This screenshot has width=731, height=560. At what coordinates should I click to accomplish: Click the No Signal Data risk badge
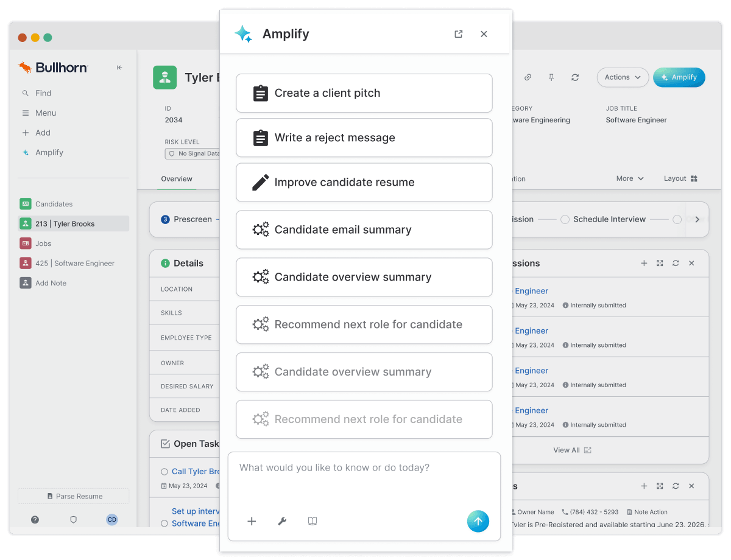click(192, 154)
